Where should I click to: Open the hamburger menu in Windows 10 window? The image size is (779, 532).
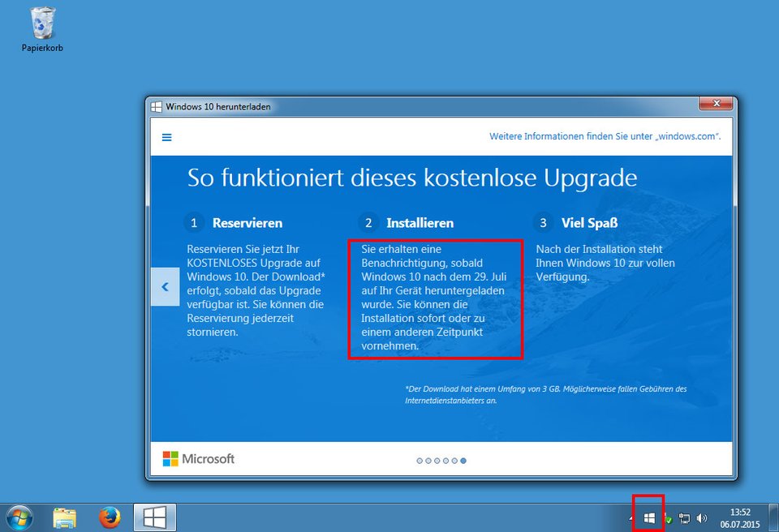(x=167, y=137)
